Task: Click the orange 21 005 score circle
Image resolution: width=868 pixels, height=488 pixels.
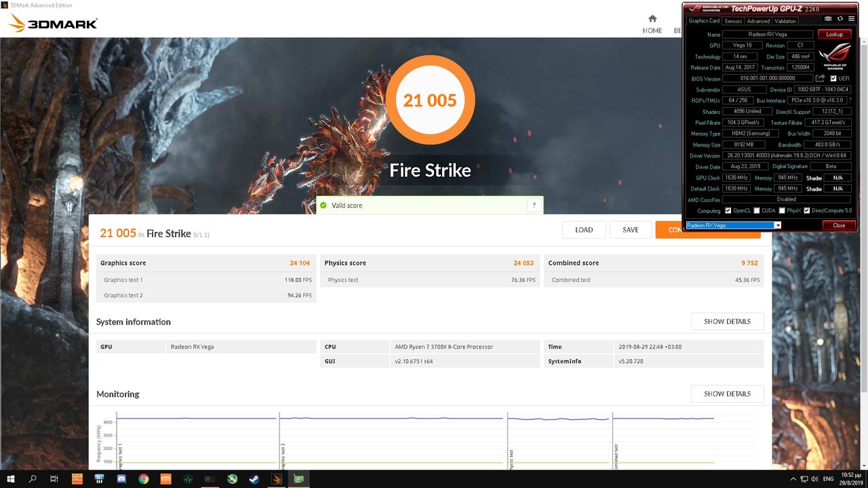Action: pos(430,100)
